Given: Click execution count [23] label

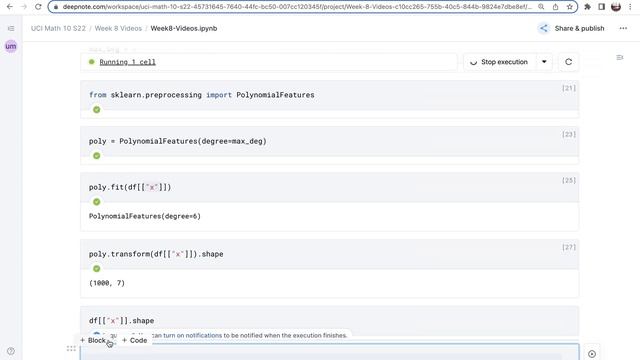Looking at the screenshot, I should coord(569,134).
